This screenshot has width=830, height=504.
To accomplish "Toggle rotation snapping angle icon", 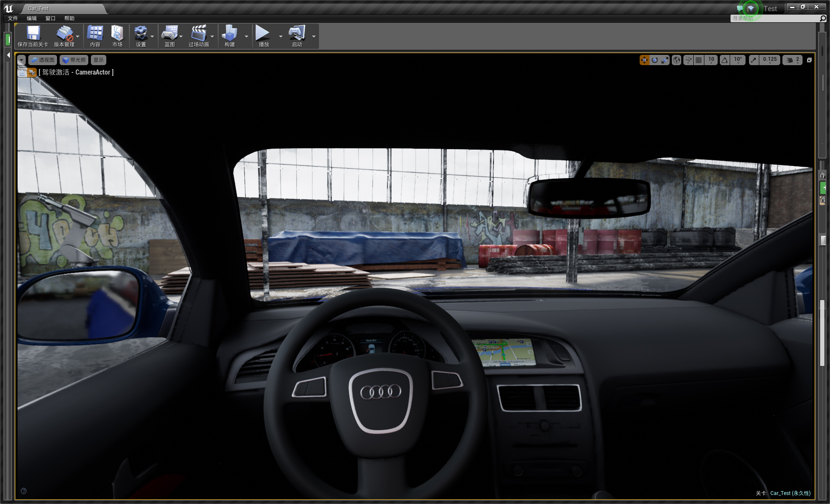I will click(725, 60).
